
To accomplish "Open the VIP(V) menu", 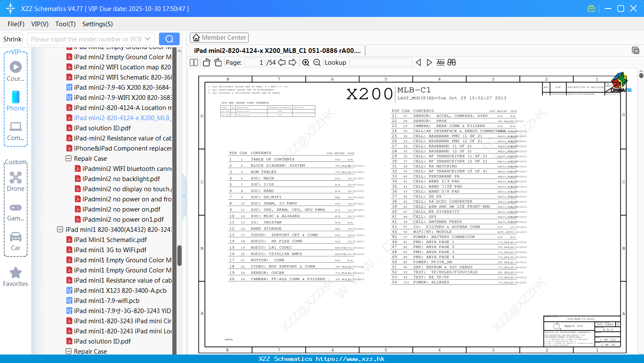I will (40, 24).
